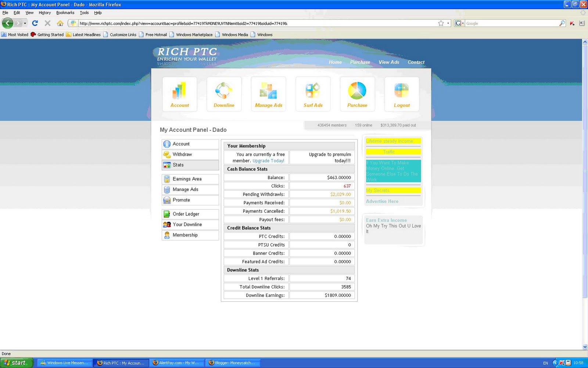The height and width of the screenshot is (368, 588).
Task: Open the Downline icon tile
Action: tap(224, 94)
